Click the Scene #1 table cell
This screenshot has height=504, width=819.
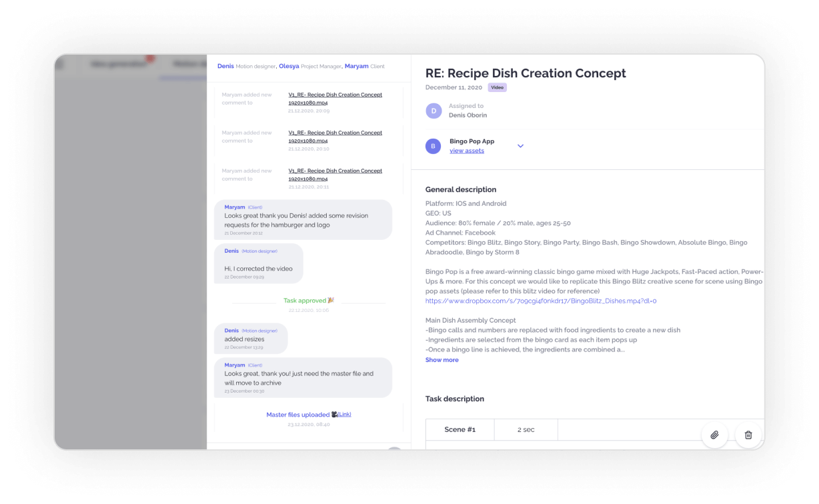click(460, 430)
